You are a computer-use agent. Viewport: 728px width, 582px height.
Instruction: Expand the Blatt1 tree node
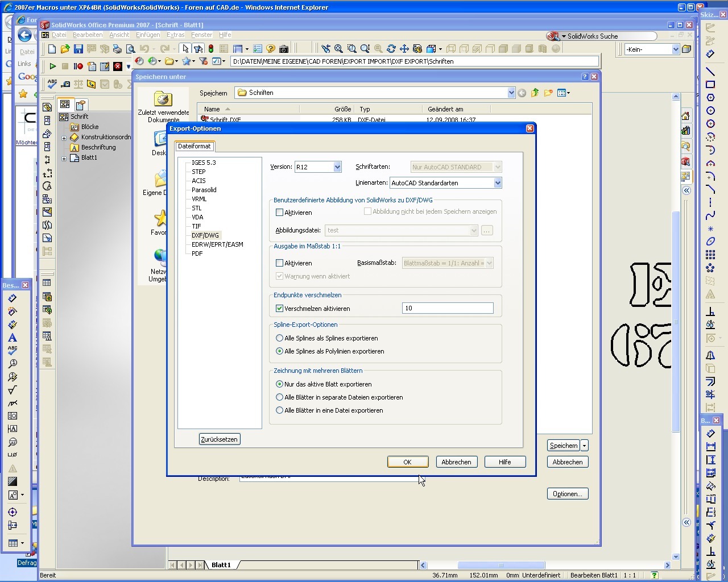coord(64,158)
